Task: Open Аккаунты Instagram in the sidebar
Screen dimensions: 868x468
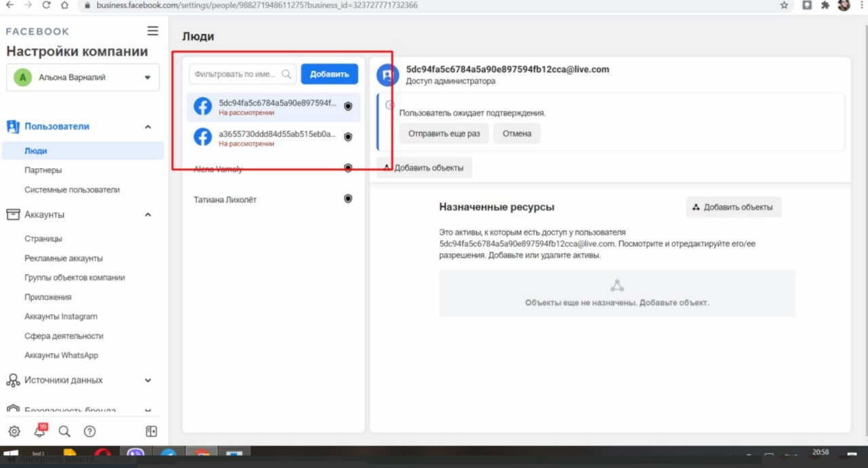Action: coord(61,317)
